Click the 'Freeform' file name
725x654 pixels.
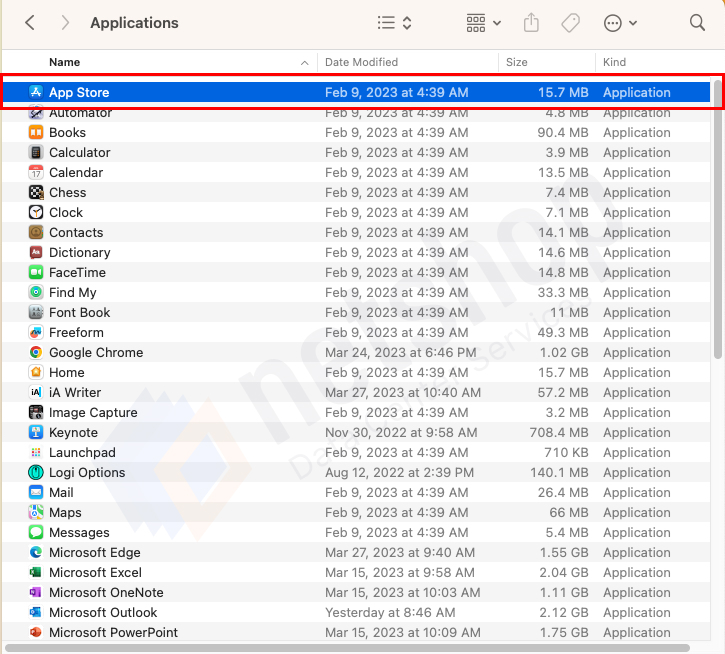(76, 333)
